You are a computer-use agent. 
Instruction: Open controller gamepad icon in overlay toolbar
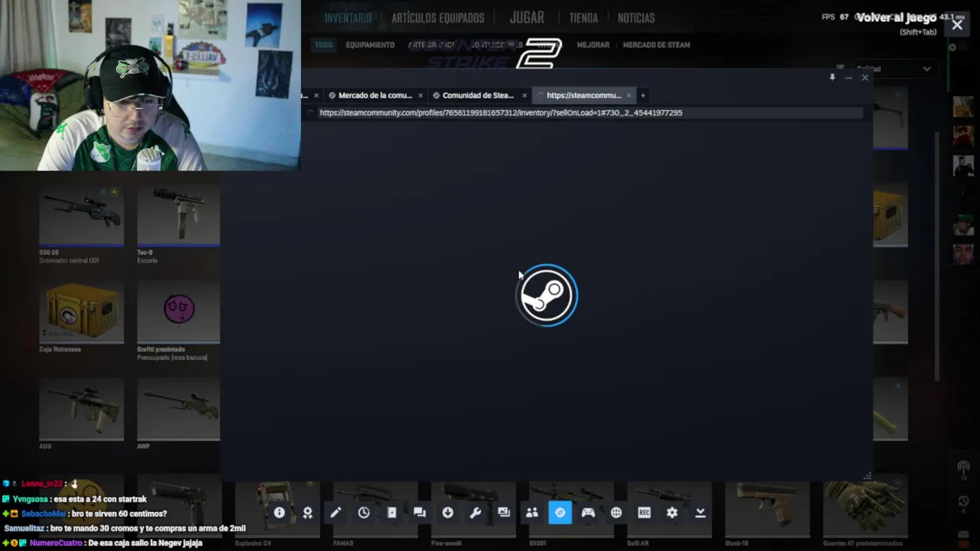(x=588, y=513)
